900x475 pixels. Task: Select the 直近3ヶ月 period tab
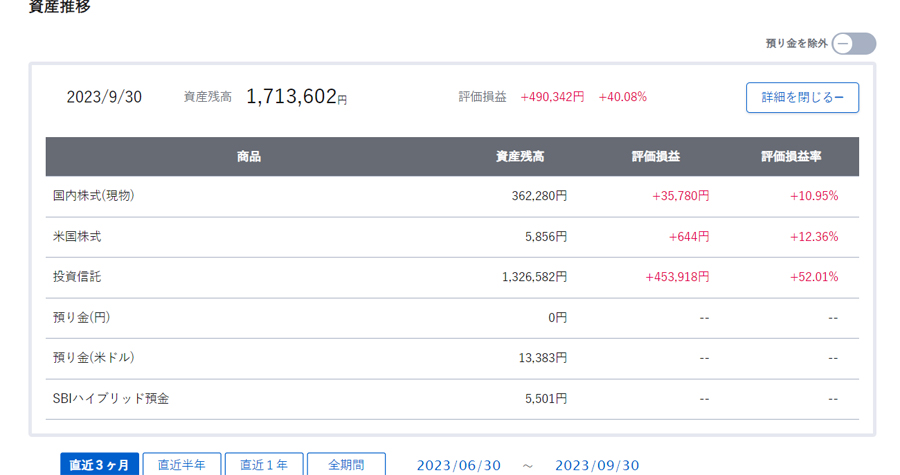99,464
